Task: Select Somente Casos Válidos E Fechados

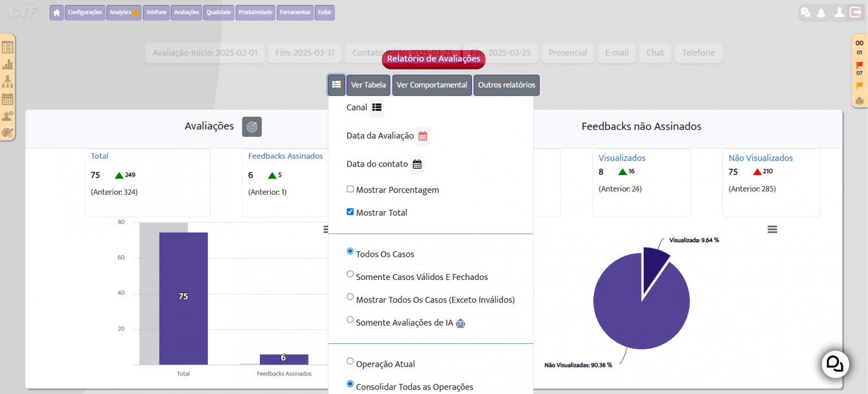Action: (350, 274)
